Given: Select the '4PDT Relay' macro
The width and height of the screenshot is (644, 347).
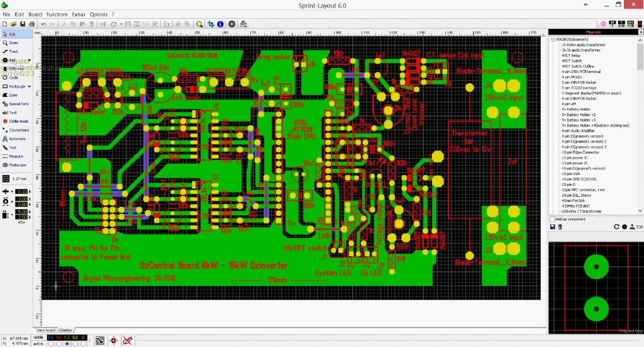Looking at the screenshot, I should click(x=571, y=55).
